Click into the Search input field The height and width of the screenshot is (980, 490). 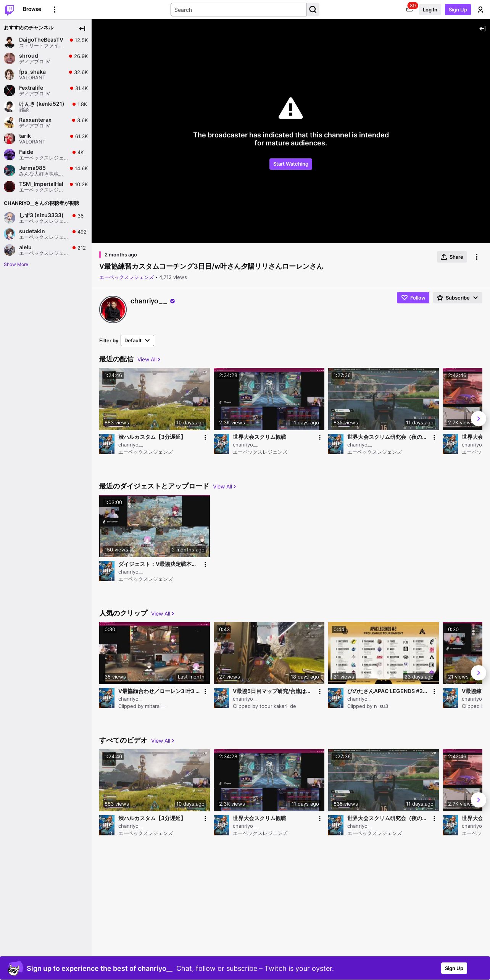point(239,10)
